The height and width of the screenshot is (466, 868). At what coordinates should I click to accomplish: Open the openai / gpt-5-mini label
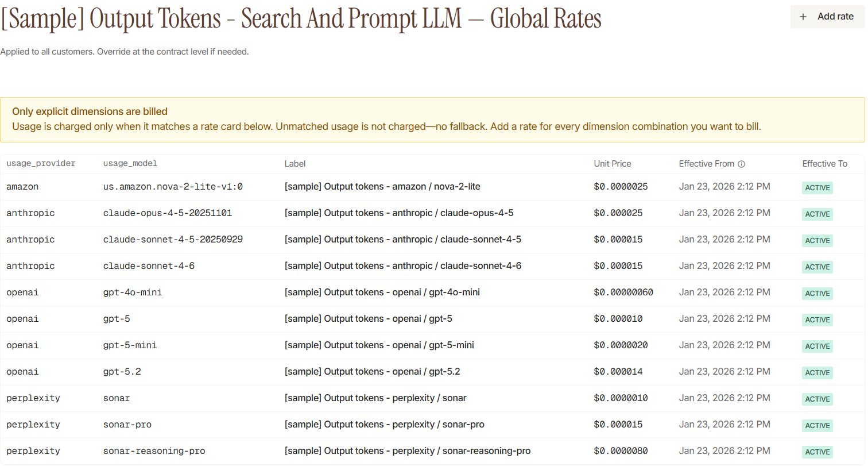point(379,345)
